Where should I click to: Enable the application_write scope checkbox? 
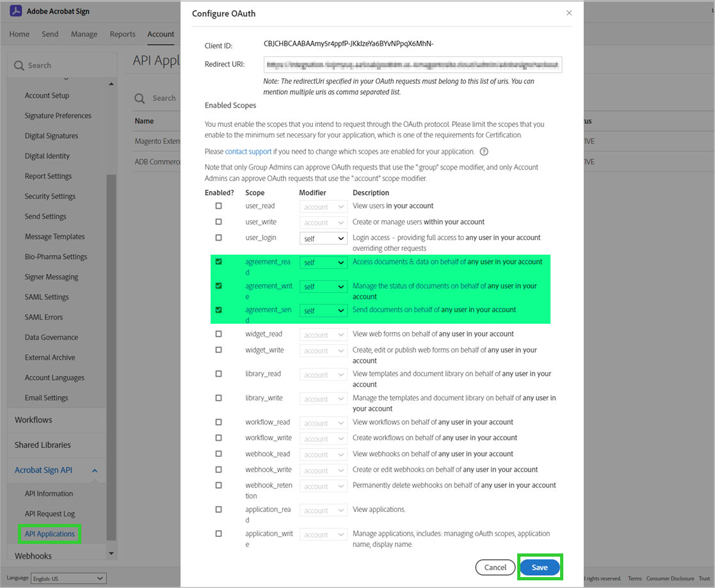tap(218, 534)
